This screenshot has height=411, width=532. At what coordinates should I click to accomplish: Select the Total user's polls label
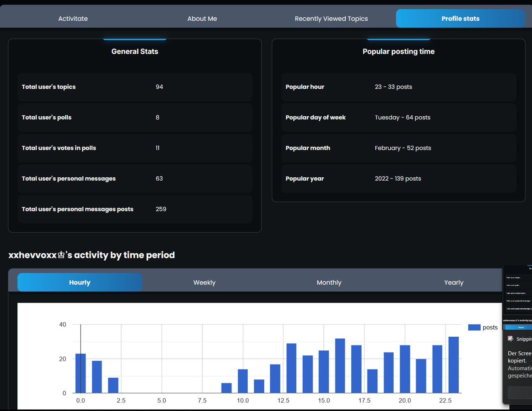click(47, 117)
